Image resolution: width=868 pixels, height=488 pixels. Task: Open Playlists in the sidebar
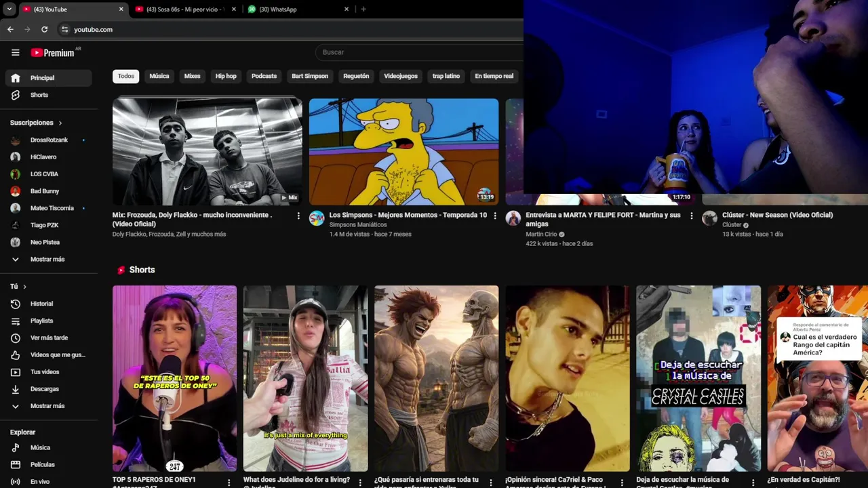point(47,321)
